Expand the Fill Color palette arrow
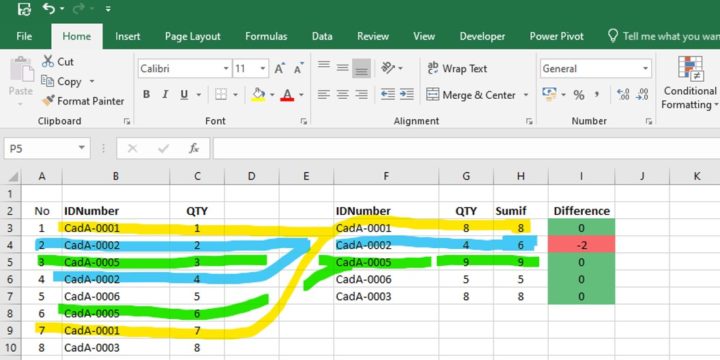The width and height of the screenshot is (720, 360). (x=272, y=95)
